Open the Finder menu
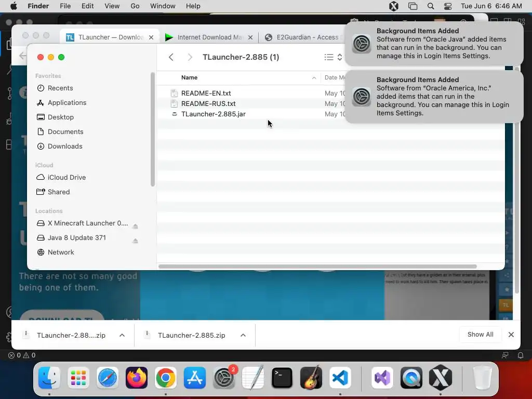This screenshot has height=399, width=532. click(x=38, y=6)
